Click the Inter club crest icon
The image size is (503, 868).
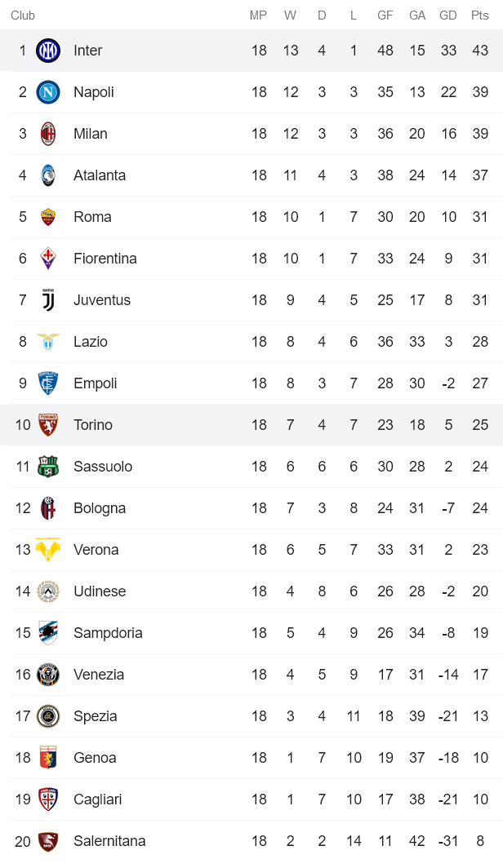click(48, 51)
